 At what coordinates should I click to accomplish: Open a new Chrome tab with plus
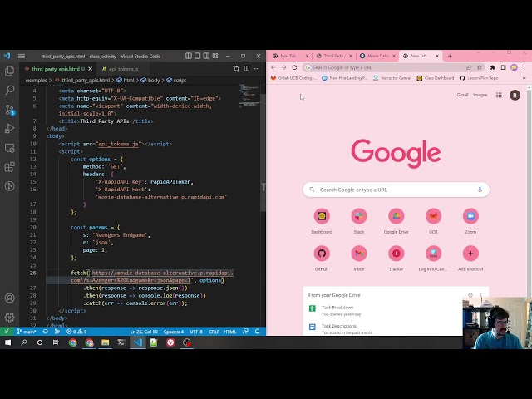tap(450, 56)
